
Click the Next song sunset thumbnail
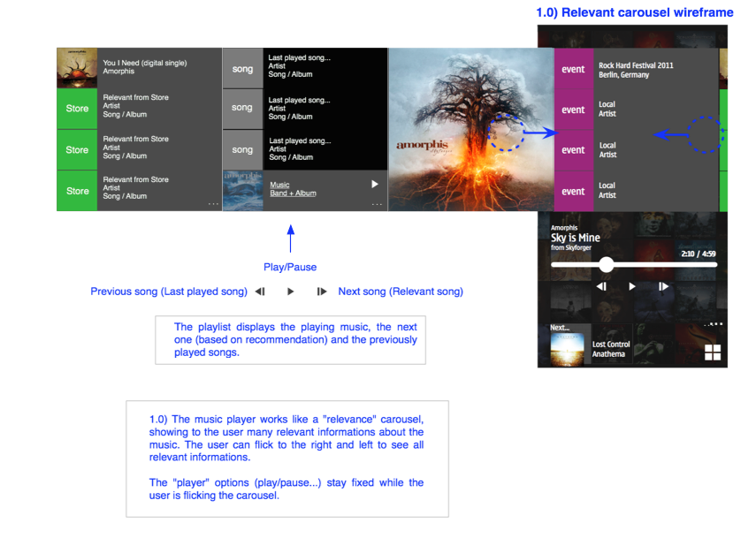[x=567, y=349]
